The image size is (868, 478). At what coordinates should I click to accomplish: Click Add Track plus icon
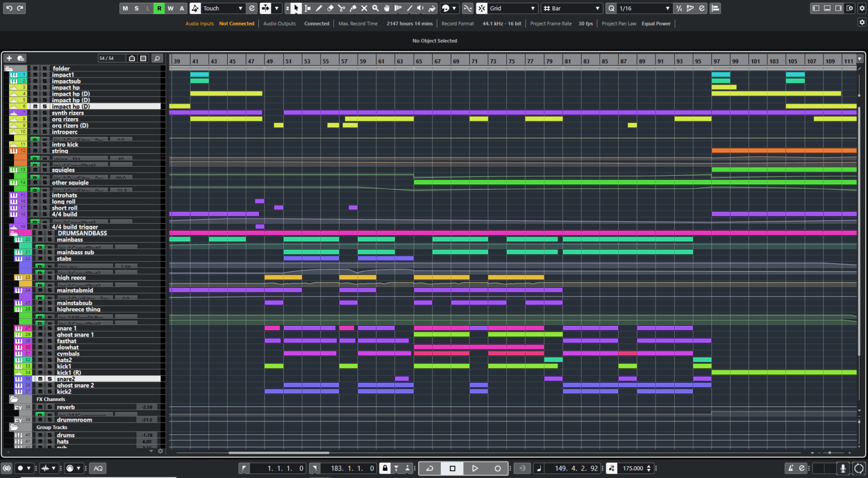tap(9, 58)
